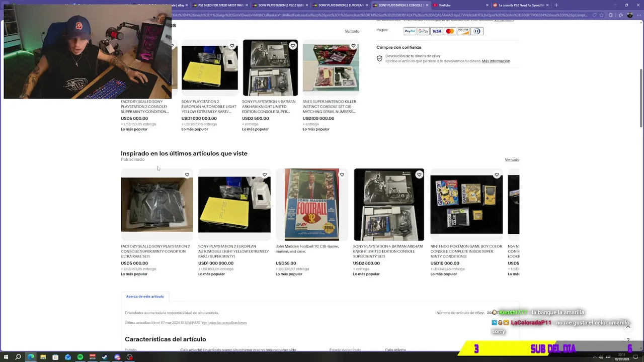644x362 pixels.
Task: Select the Acerca de este artículo tab
Action: point(145,297)
